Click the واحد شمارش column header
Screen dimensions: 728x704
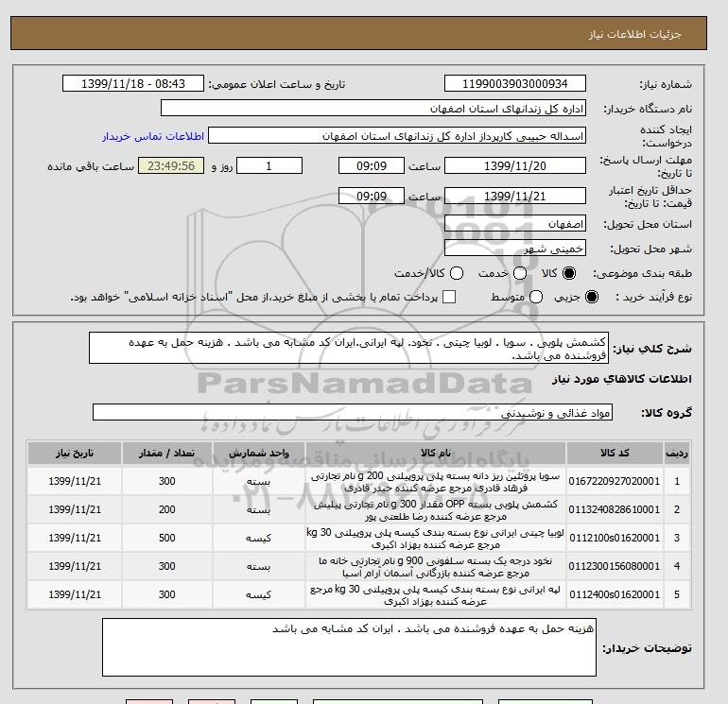(x=259, y=453)
